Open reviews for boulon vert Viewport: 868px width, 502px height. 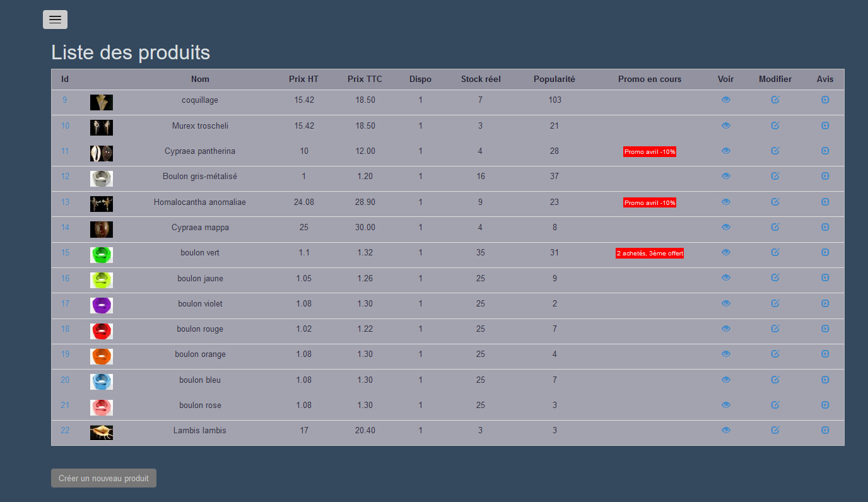825,252
